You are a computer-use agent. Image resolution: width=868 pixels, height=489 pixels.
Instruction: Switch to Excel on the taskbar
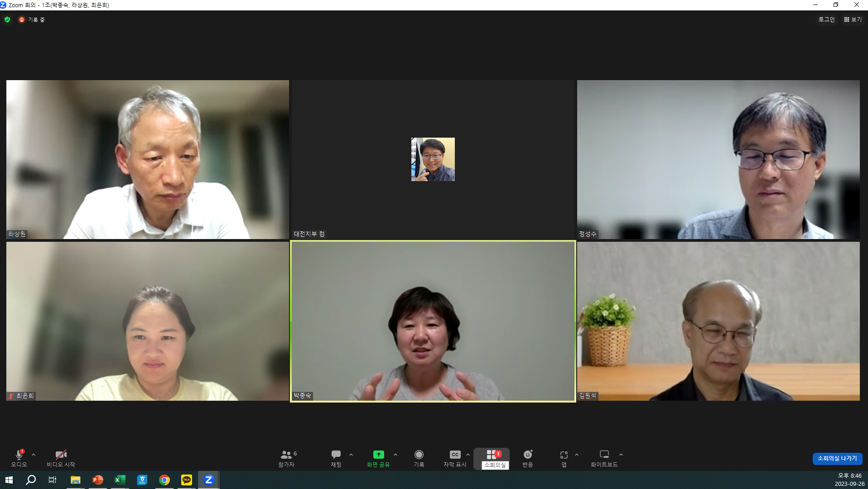(120, 480)
